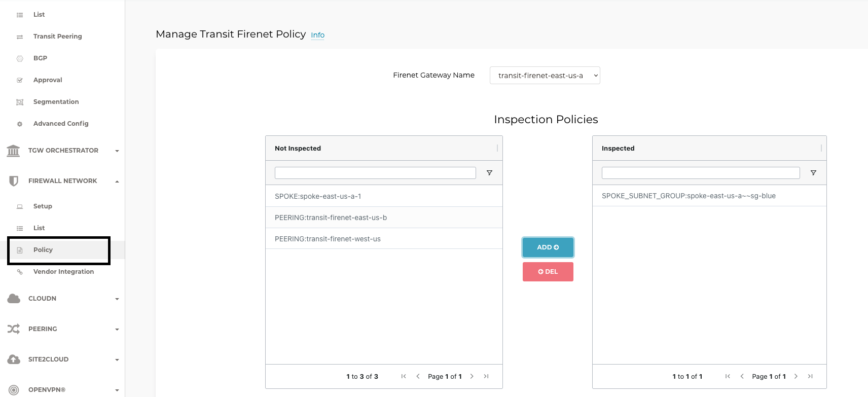Click the Advanced Config gear icon

[x=20, y=124]
